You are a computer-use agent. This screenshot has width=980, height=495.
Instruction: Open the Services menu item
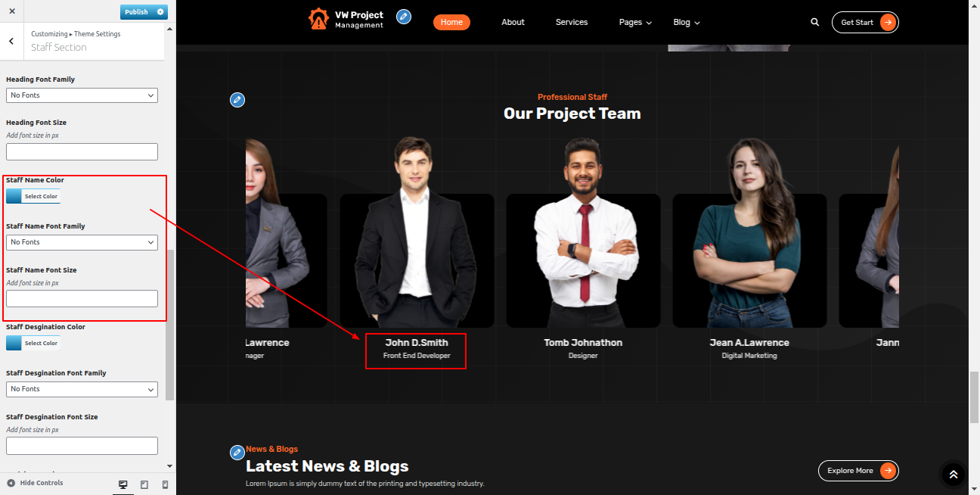tap(571, 23)
